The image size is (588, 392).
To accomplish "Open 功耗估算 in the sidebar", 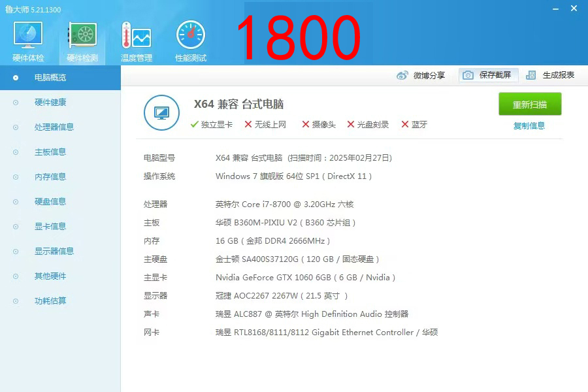I will [x=50, y=301].
